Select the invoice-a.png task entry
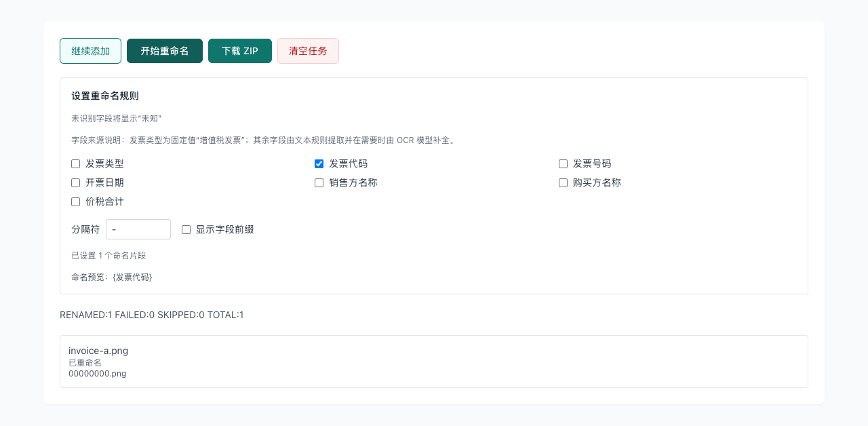The image size is (868, 426). pos(98,351)
